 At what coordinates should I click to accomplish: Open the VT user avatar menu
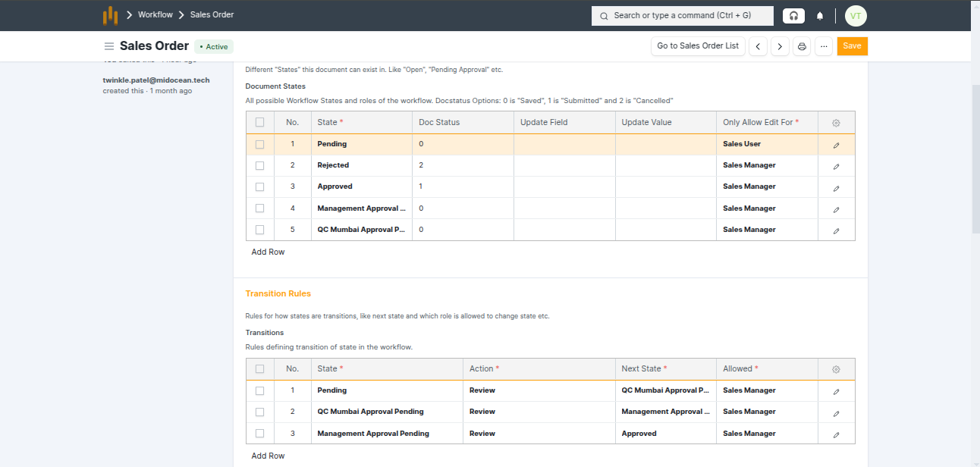point(856,16)
